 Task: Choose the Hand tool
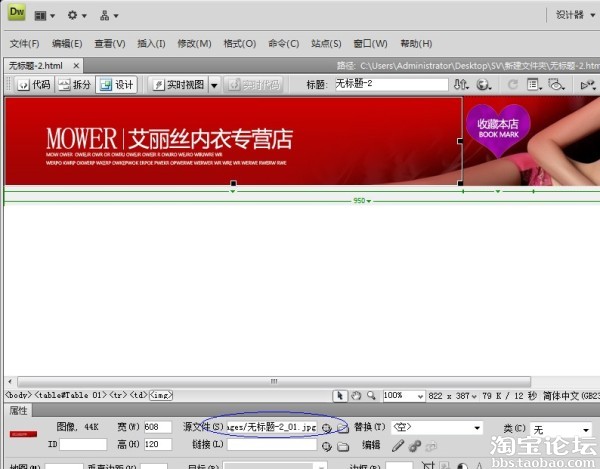356,396
